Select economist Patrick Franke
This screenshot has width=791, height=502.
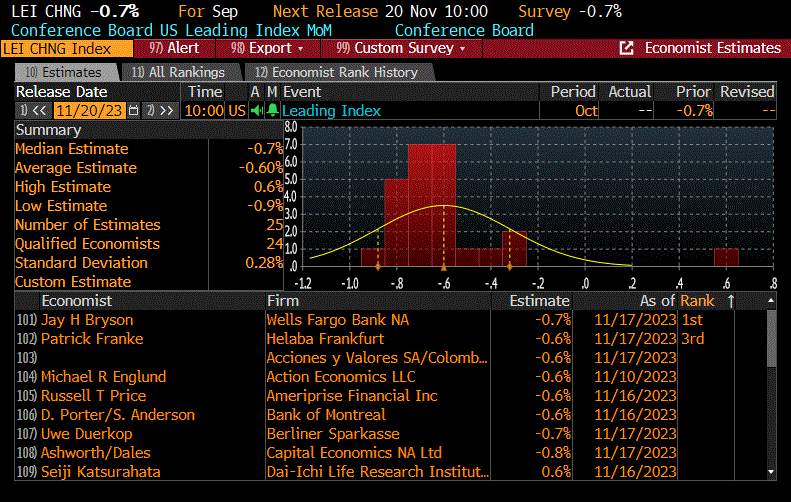coord(92,339)
